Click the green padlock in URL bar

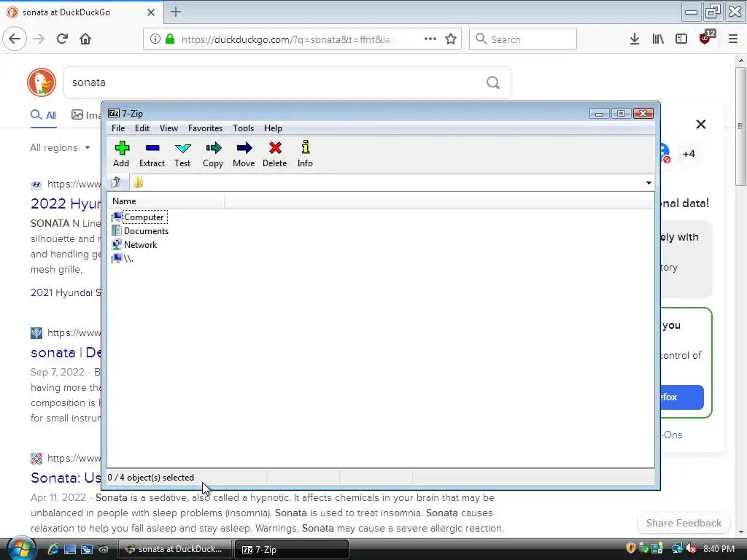point(169,39)
